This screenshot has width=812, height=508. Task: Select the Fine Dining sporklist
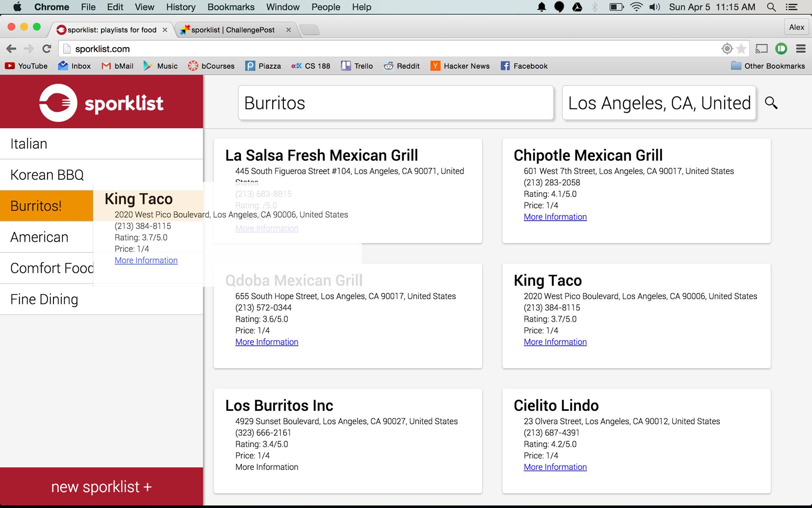click(44, 299)
